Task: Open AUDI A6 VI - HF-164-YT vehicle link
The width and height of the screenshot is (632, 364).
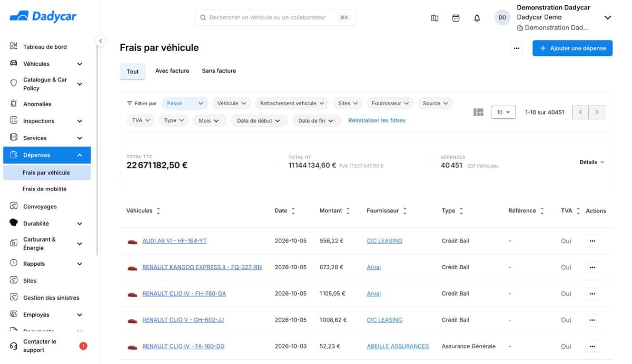Action: [x=174, y=241]
